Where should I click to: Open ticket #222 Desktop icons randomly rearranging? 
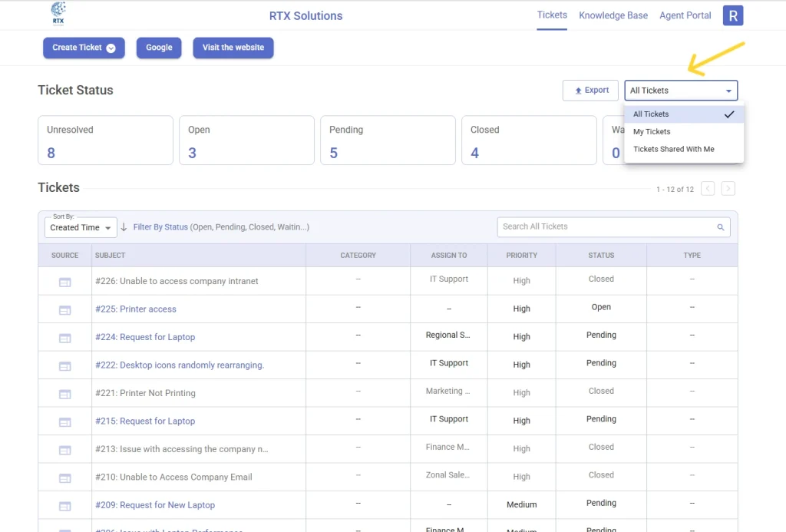point(180,365)
